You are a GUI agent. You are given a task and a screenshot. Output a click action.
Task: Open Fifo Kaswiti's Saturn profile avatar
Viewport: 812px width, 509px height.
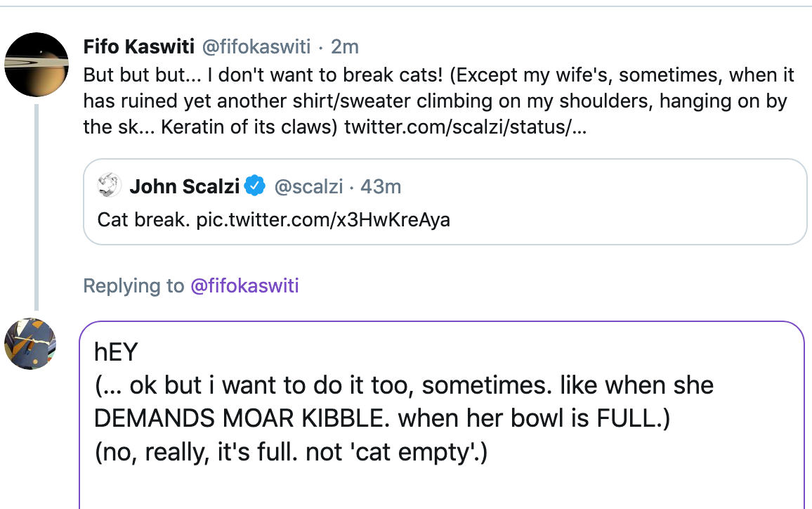37,64
